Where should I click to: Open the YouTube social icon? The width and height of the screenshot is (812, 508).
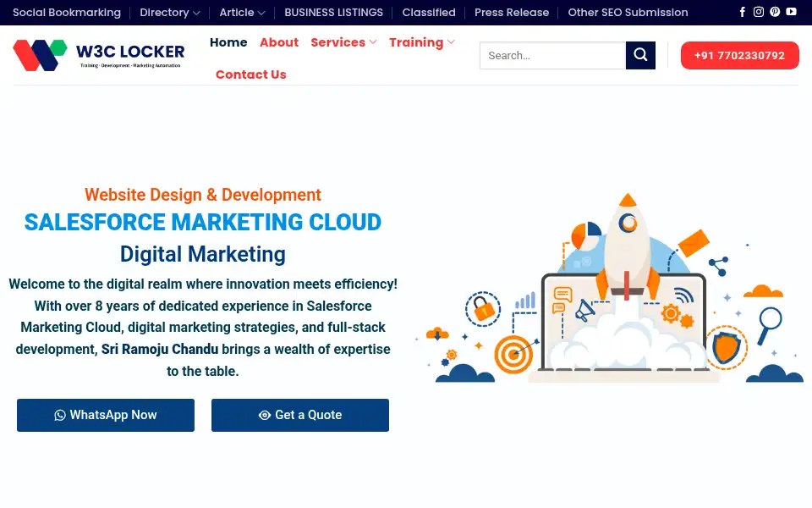point(791,11)
